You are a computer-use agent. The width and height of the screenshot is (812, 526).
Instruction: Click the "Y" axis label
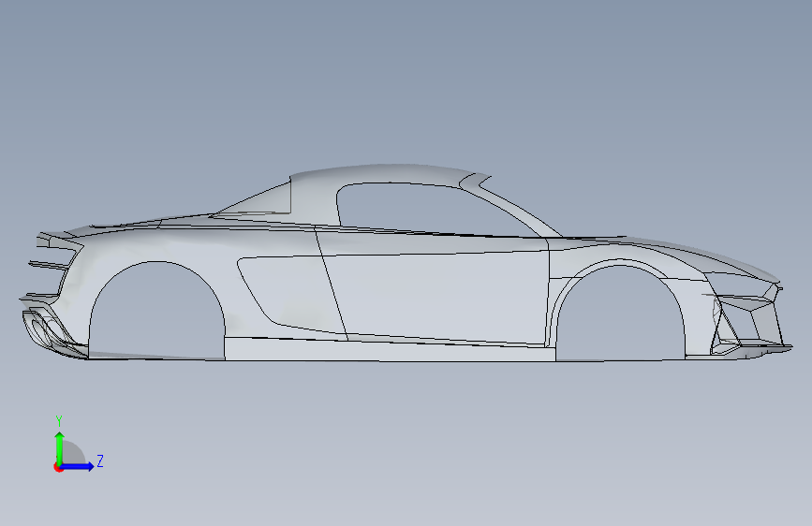click(x=59, y=421)
